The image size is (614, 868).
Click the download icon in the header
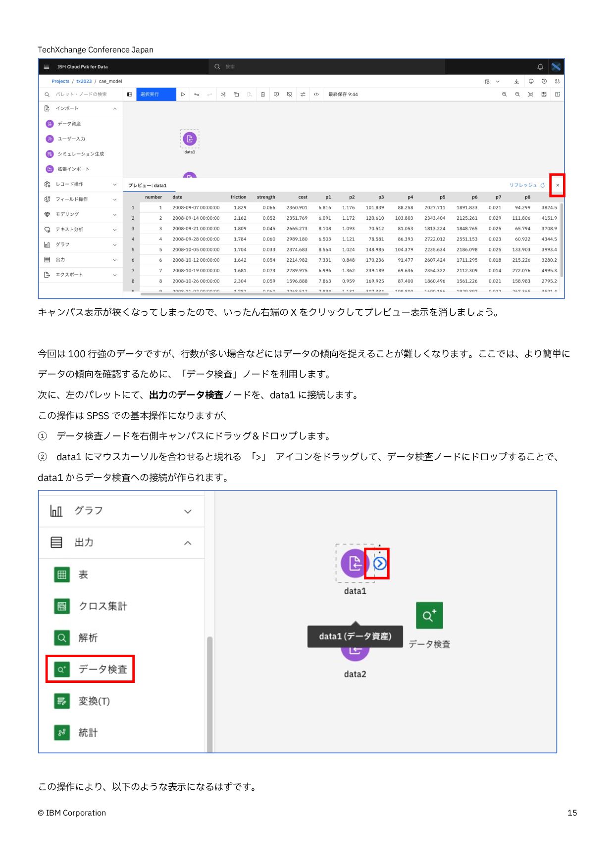click(x=516, y=81)
